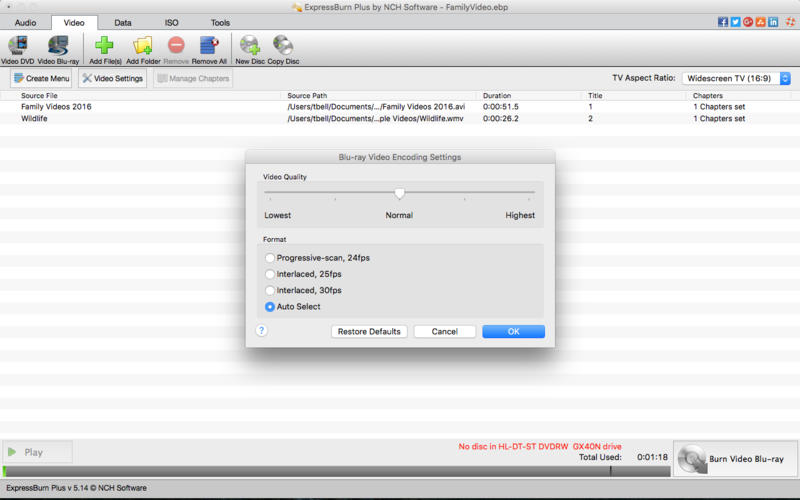Confirm settings with the OK button

click(513, 331)
